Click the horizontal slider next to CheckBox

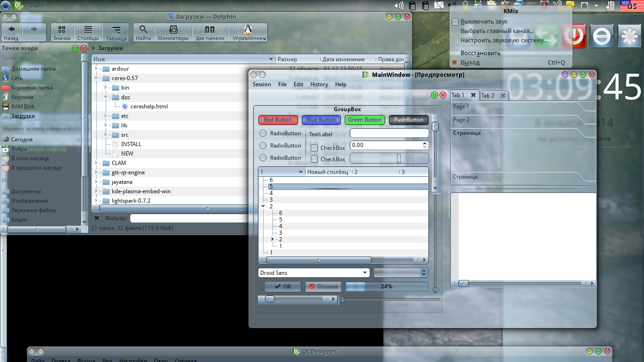point(389,158)
